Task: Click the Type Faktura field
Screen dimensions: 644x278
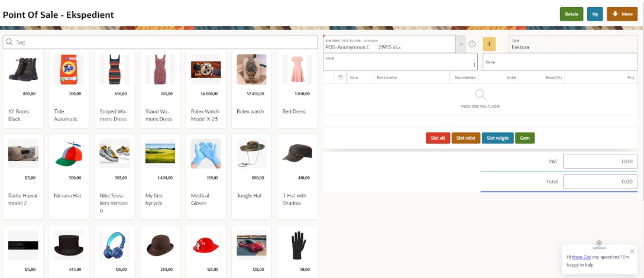Action: point(573,44)
